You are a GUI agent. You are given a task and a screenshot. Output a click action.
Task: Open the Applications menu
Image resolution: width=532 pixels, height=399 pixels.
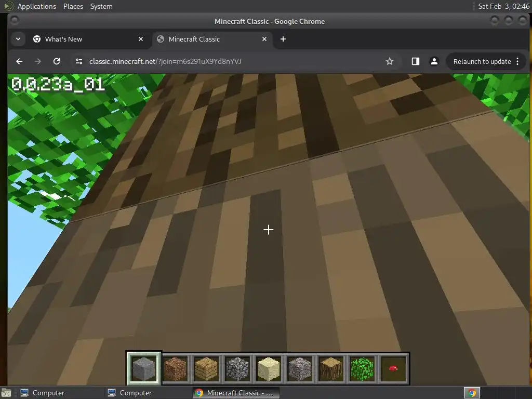tap(37, 6)
